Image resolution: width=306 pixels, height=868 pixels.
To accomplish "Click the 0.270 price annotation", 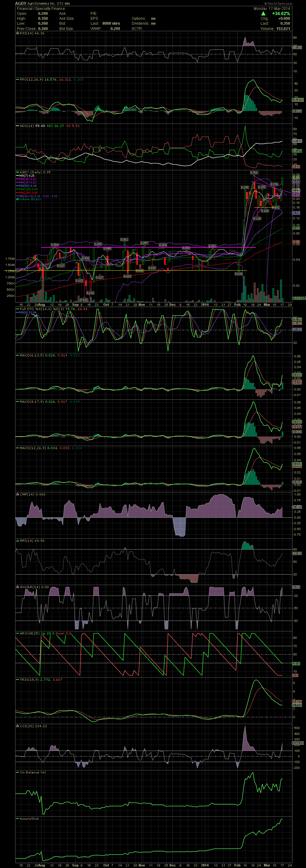I will (274, 184).
